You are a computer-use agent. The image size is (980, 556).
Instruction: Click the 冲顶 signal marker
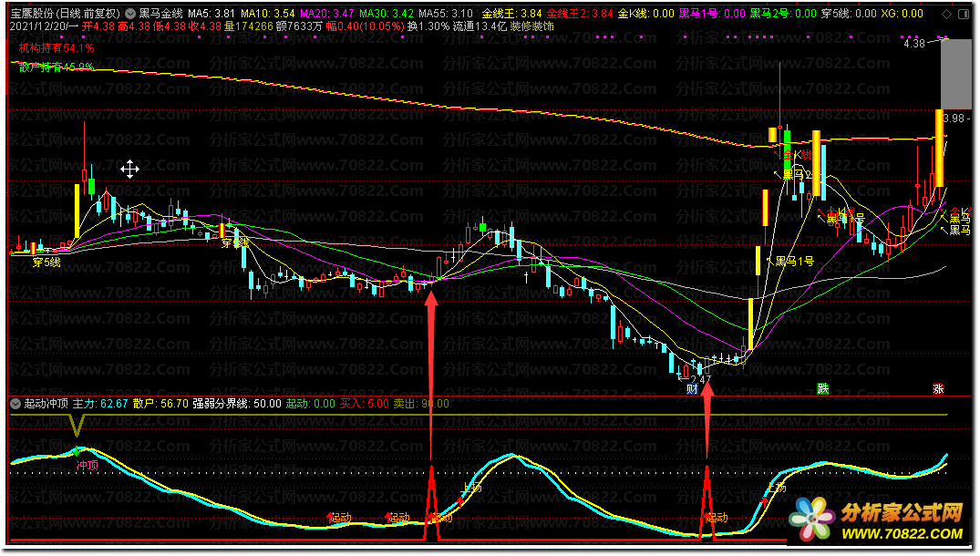(x=88, y=466)
